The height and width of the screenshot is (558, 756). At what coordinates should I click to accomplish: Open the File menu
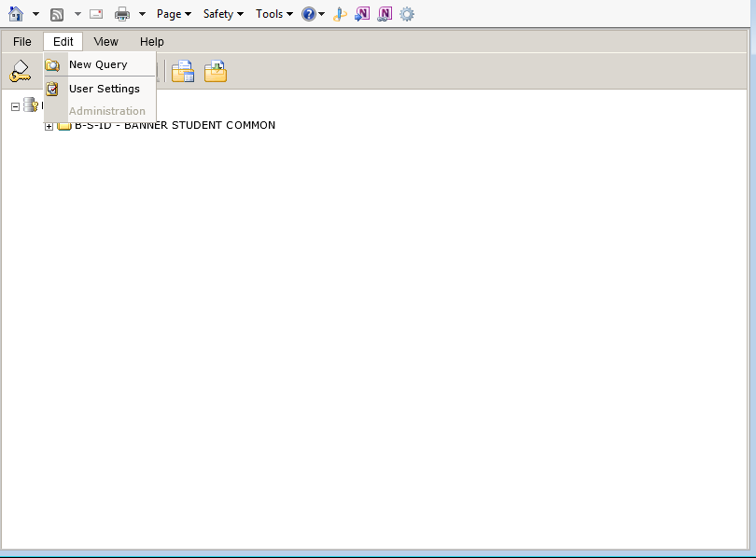22,42
